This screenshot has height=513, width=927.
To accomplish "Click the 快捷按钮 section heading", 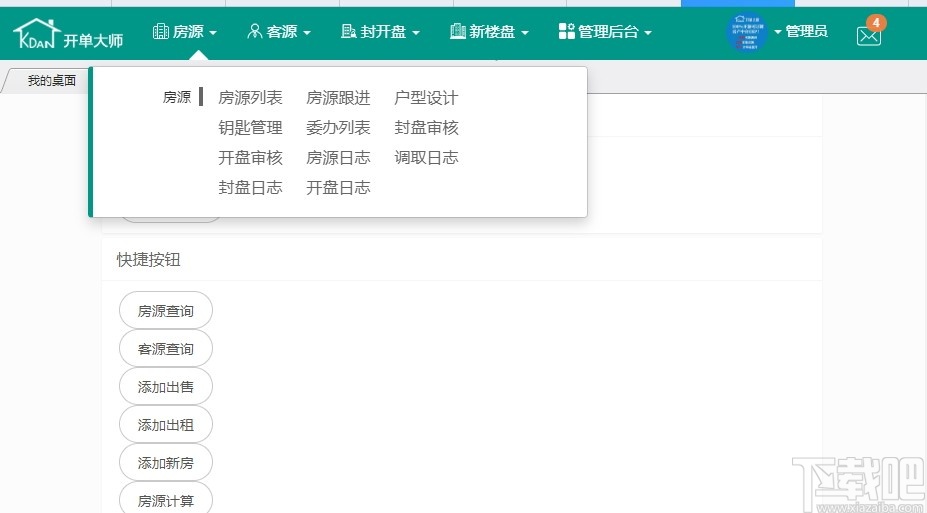I will 148,259.
